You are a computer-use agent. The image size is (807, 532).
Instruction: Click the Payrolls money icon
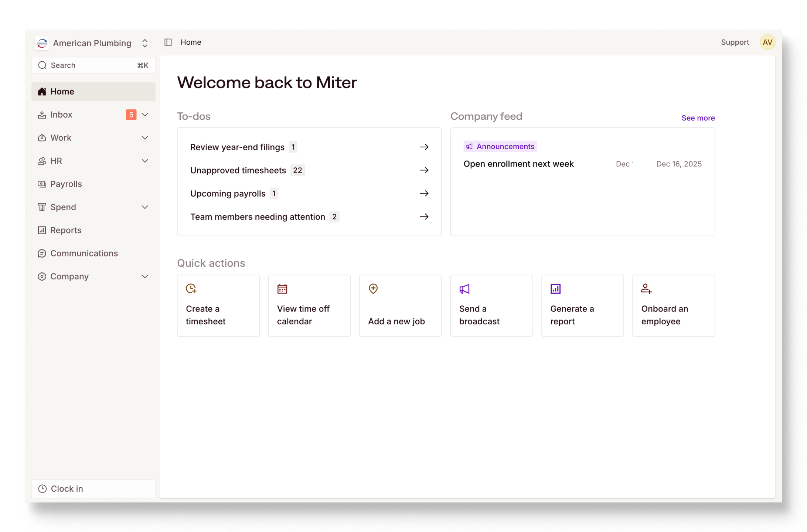tap(42, 184)
